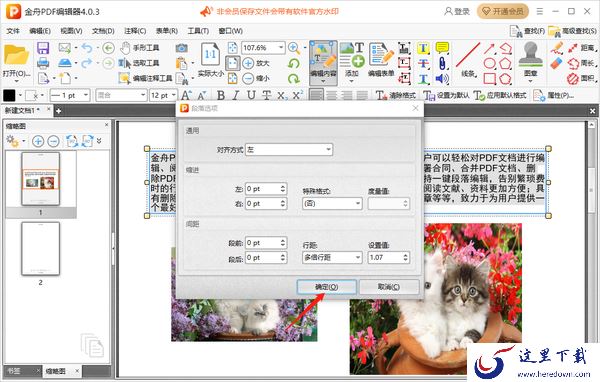The image size is (600, 382).
Task: Undo with the curved left arrow
Action: point(87,48)
